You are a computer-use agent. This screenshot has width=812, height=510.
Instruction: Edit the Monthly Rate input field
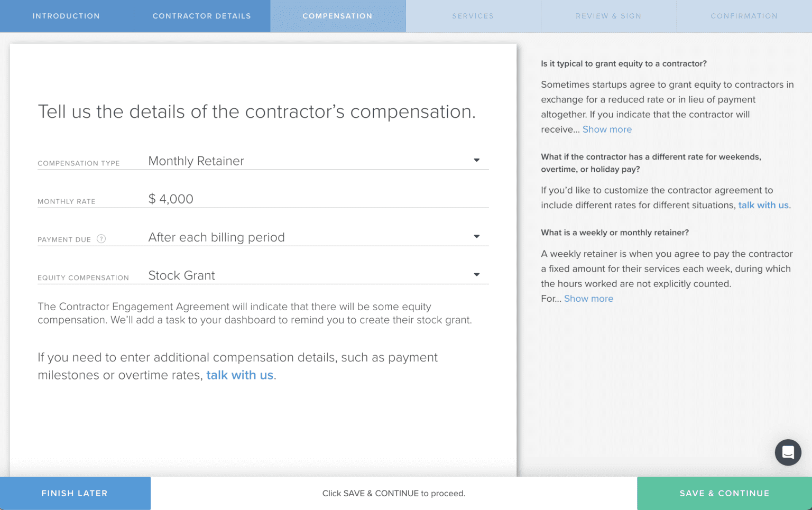(x=317, y=199)
